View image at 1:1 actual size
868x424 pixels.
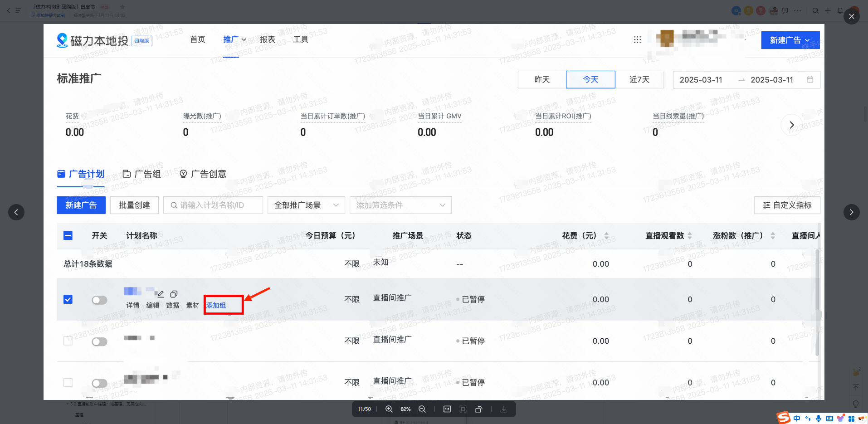[447, 409]
